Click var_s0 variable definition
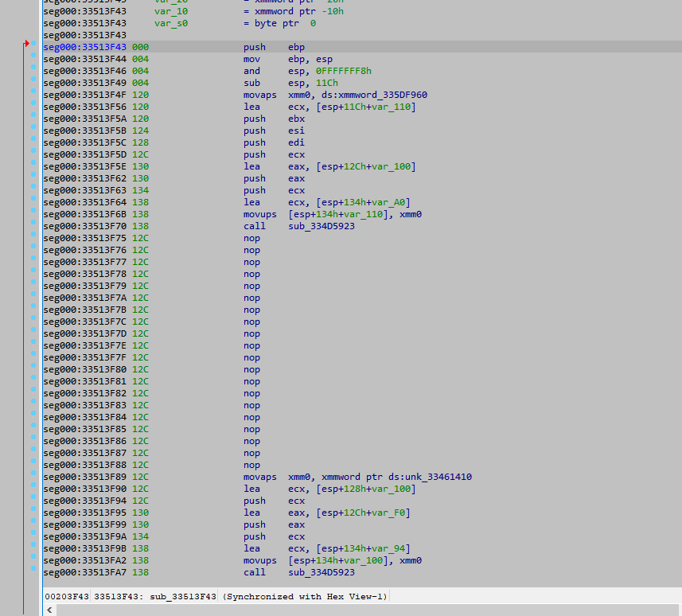The image size is (682, 616). click(171, 23)
